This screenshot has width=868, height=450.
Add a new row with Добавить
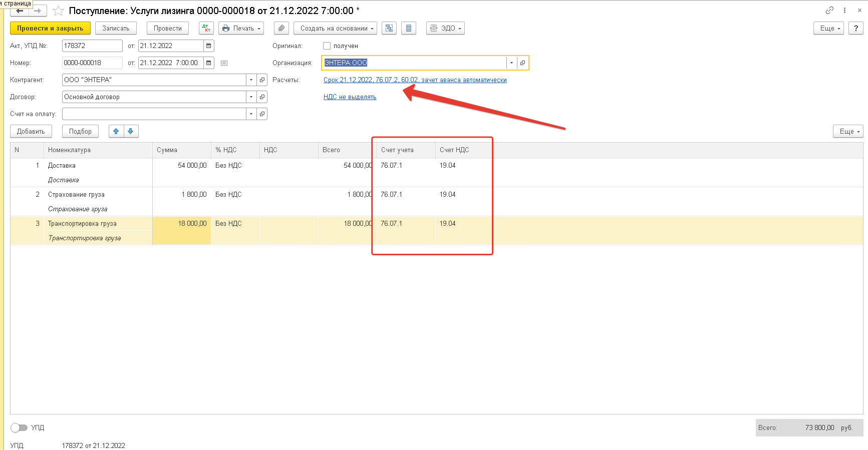pyautogui.click(x=31, y=131)
